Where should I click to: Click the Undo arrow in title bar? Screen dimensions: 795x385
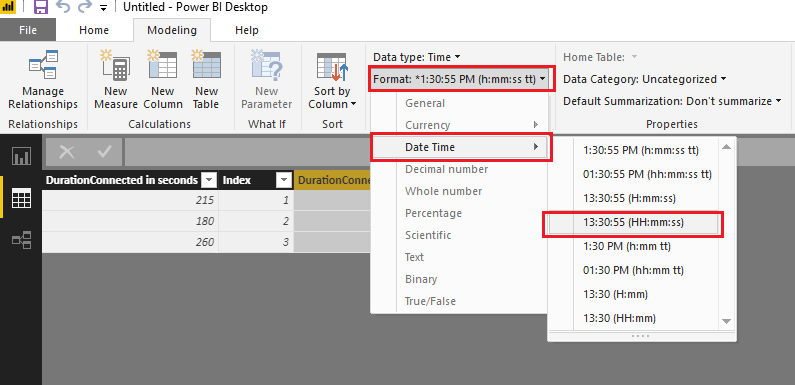point(63,7)
